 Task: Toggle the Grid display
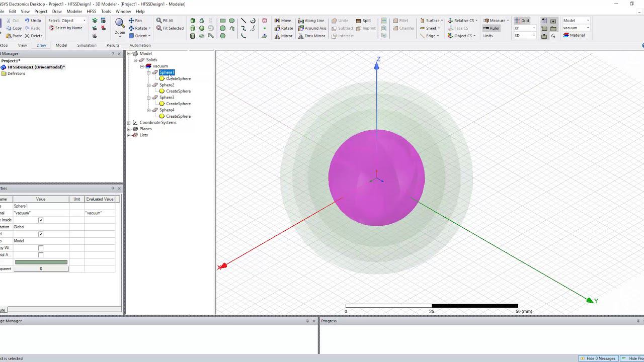pyautogui.click(x=522, y=21)
